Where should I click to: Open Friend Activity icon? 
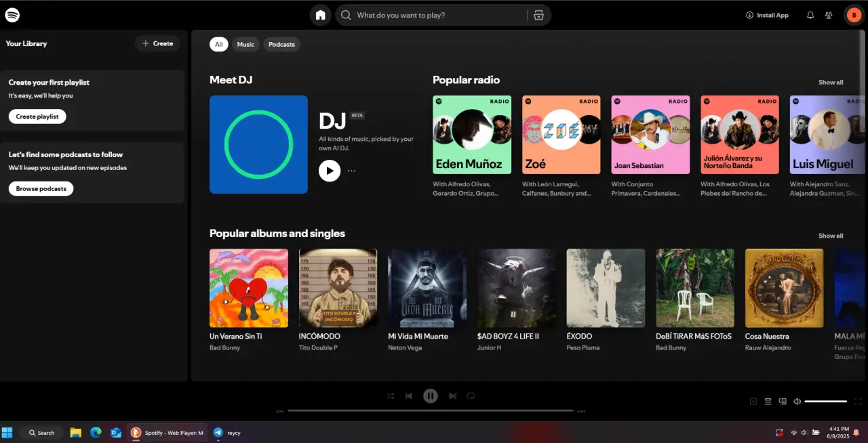829,15
